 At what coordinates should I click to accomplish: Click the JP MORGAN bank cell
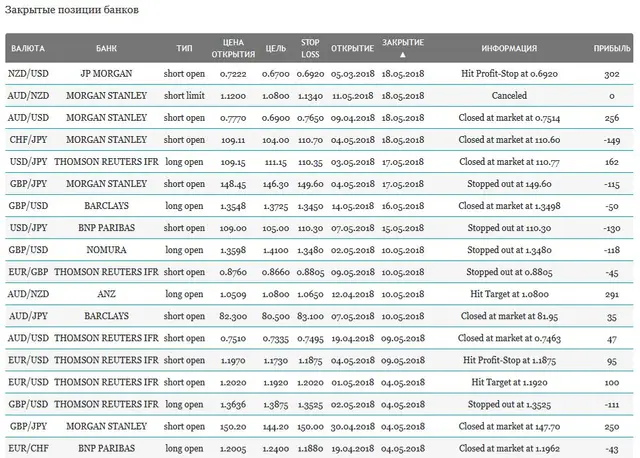106,74
